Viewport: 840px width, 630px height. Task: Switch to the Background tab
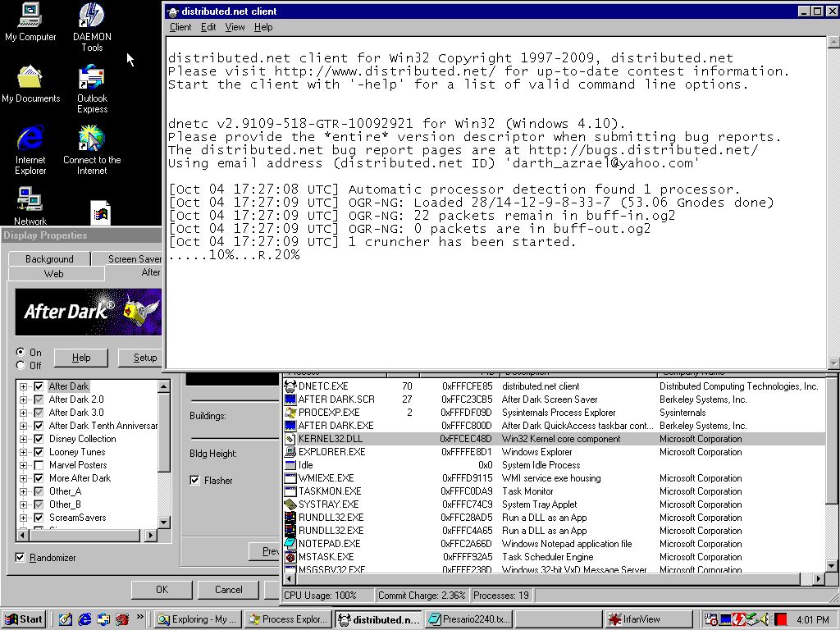click(x=49, y=258)
